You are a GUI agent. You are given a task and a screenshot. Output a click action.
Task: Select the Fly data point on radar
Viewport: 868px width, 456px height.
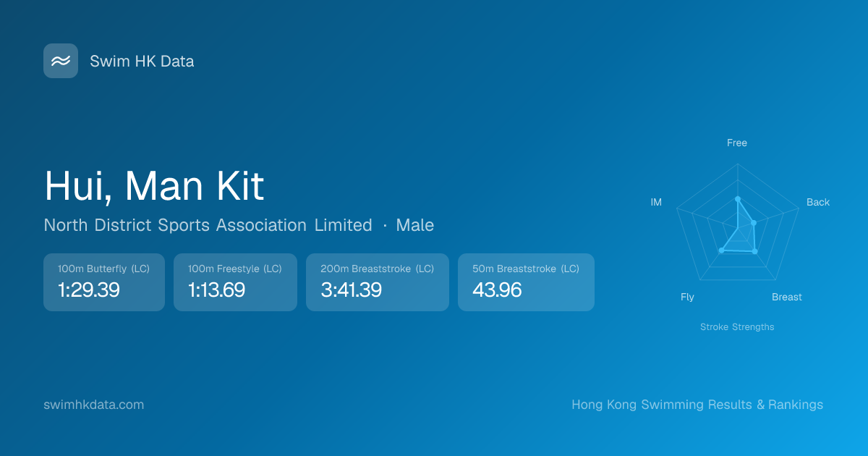721,250
